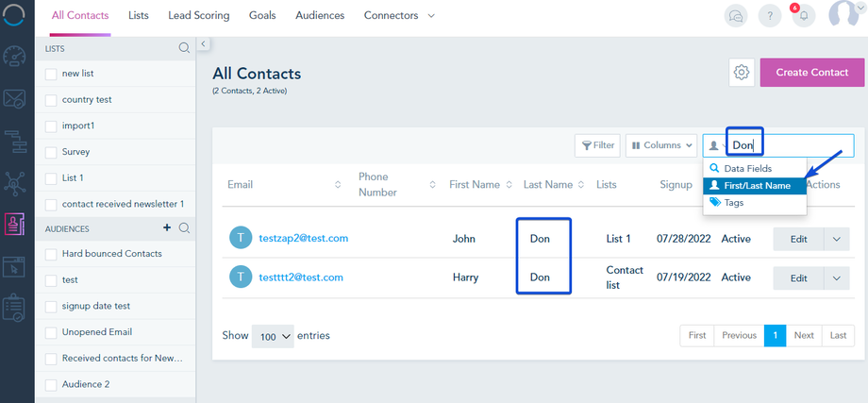The width and height of the screenshot is (868, 403).
Task: Open the email envelope icon in sidebar
Action: point(14,99)
